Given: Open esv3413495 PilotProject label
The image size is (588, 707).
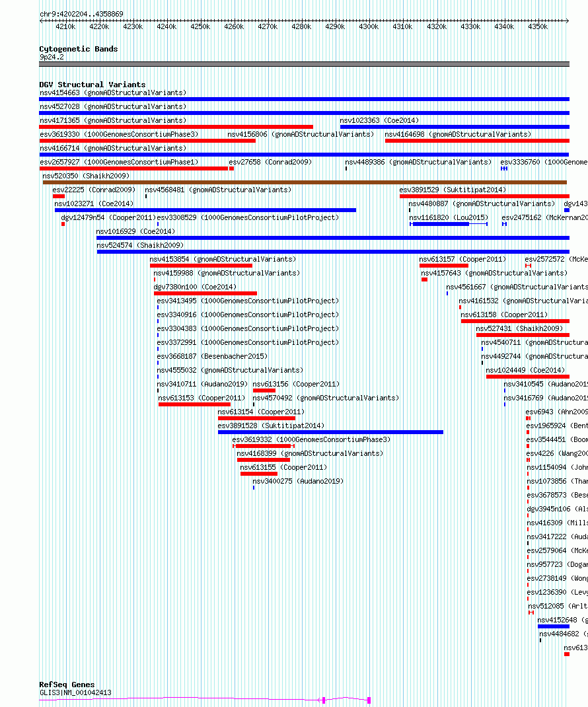Looking at the screenshot, I should pos(248,301).
